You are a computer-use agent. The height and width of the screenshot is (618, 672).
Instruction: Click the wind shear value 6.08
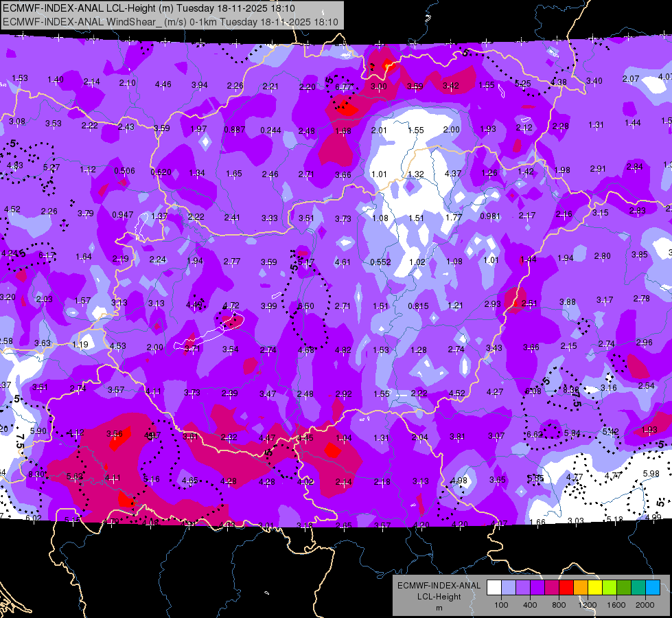533,391
